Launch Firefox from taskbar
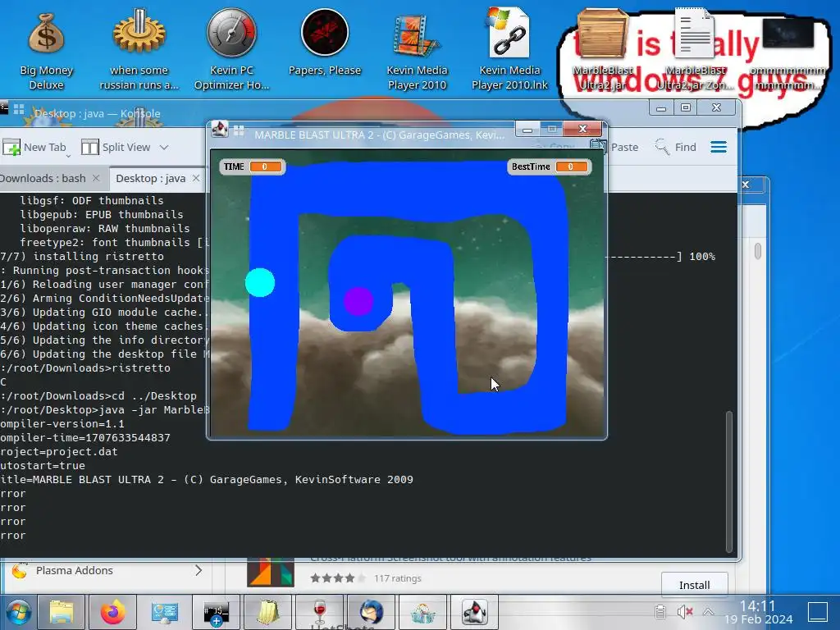This screenshot has height=630, width=840. (x=112, y=612)
